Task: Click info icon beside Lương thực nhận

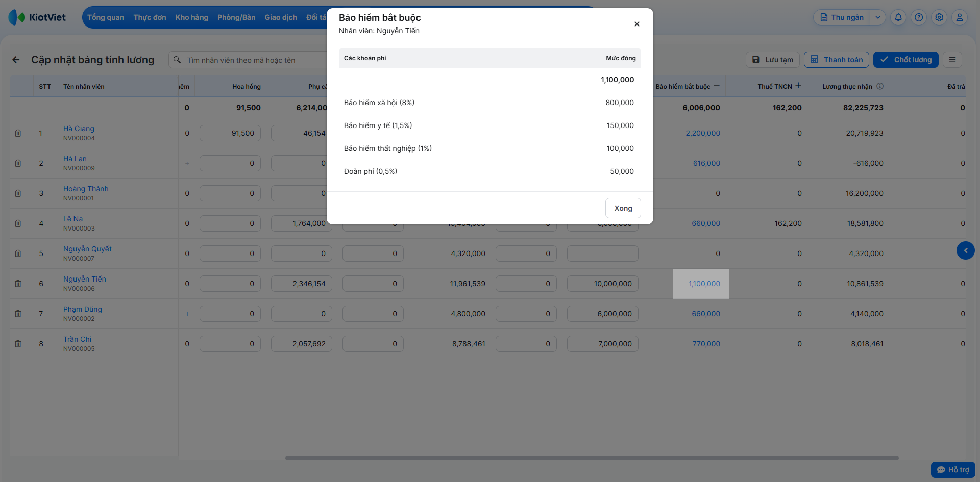Action: [880, 86]
